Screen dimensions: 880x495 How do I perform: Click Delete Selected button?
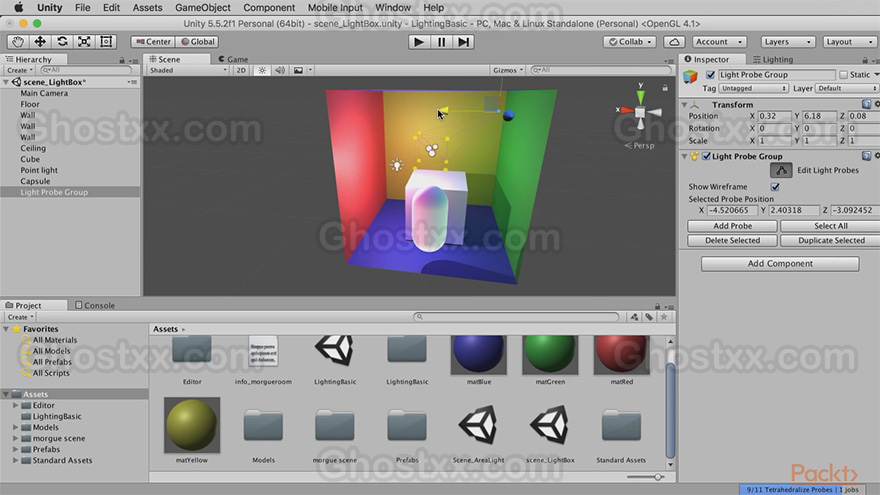click(732, 240)
